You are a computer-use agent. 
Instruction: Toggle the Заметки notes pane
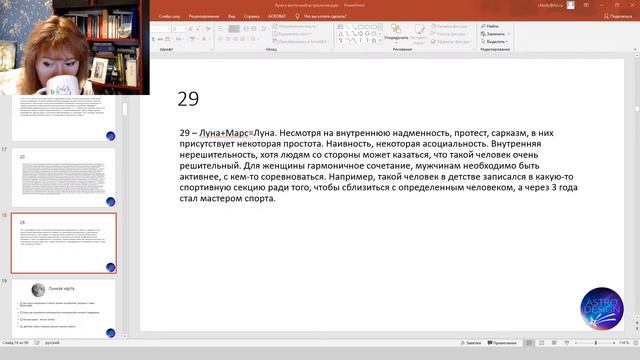471,343
